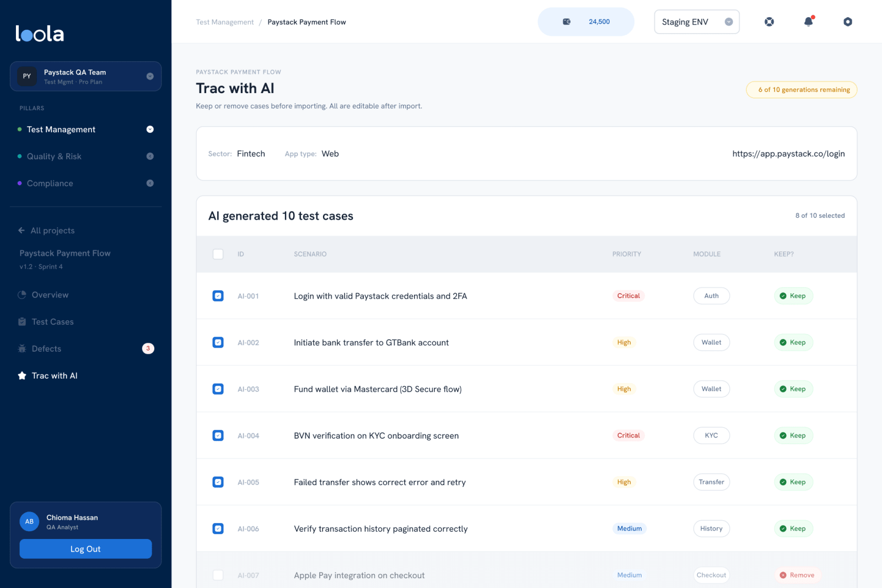Expand the Compliance pillar chevron
The image size is (882, 588).
[150, 183]
